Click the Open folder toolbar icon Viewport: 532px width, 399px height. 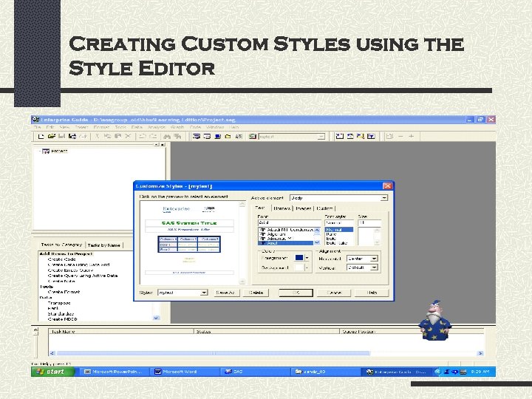pyautogui.click(x=52, y=137)
